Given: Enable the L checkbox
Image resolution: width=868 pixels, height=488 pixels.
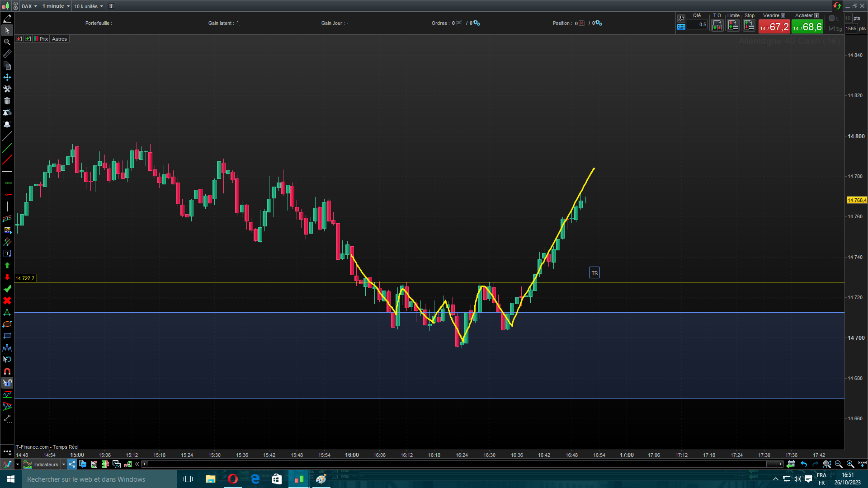Looking at the screenshot, I should pyautogui.click(x=832, y=19).
